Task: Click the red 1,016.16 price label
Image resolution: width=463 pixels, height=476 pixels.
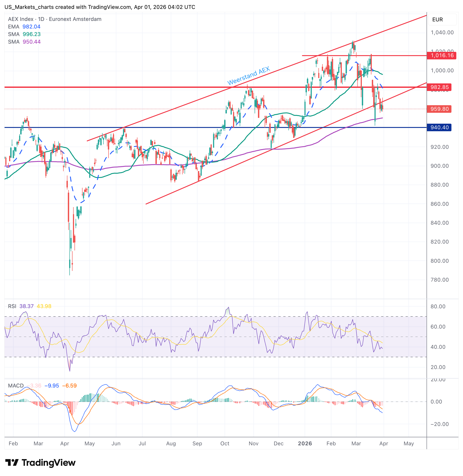Action: coord(442,55)
